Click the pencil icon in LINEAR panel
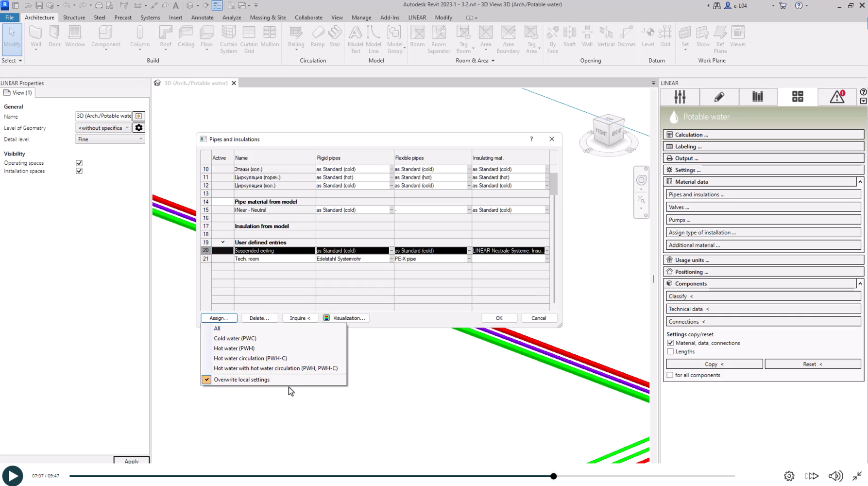Viewport: 868px width, 486px height. (719, 97)
